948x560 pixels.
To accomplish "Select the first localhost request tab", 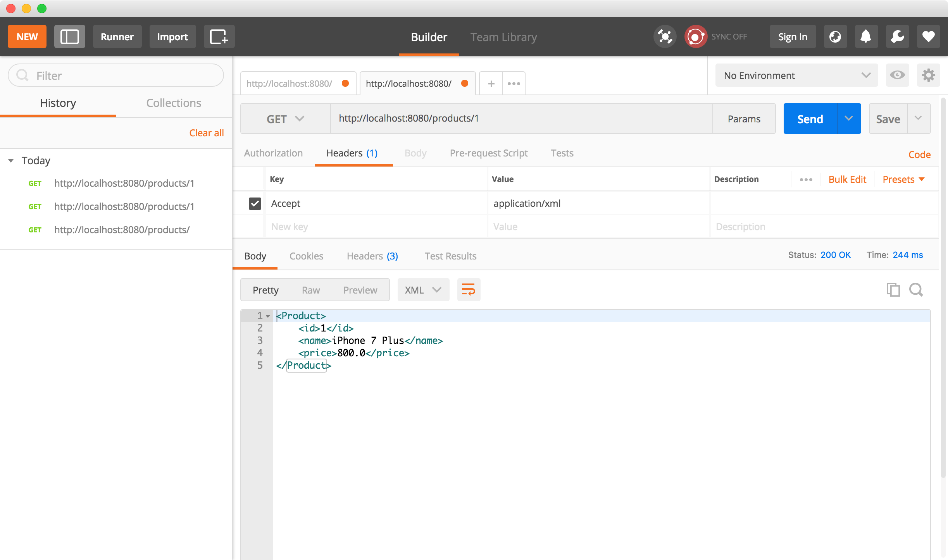I will point(298,83).
